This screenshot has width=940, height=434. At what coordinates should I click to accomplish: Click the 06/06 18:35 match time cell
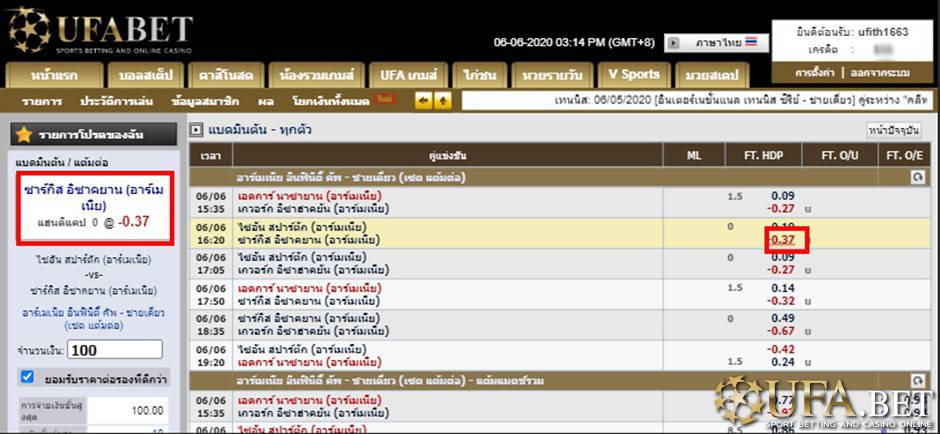(211, 325)
